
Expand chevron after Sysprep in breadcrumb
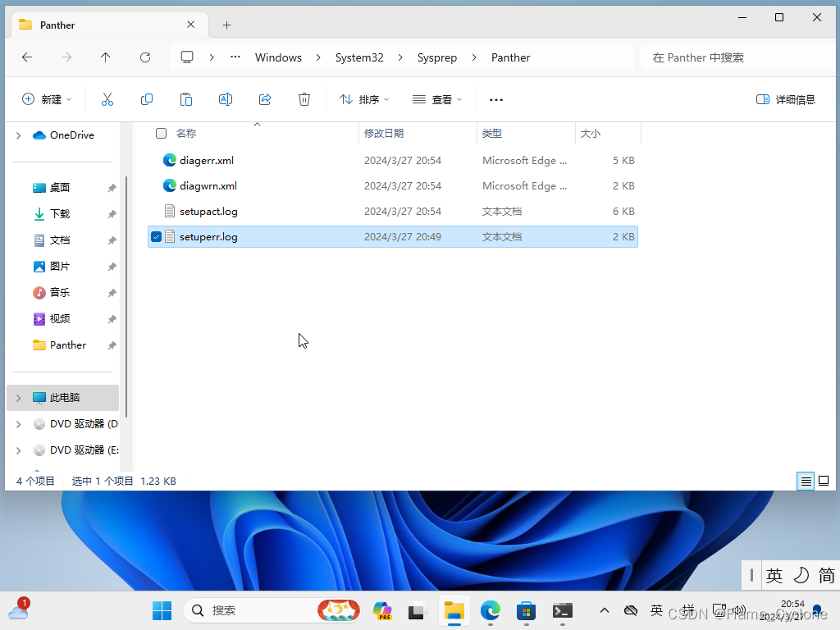point(474,57)
